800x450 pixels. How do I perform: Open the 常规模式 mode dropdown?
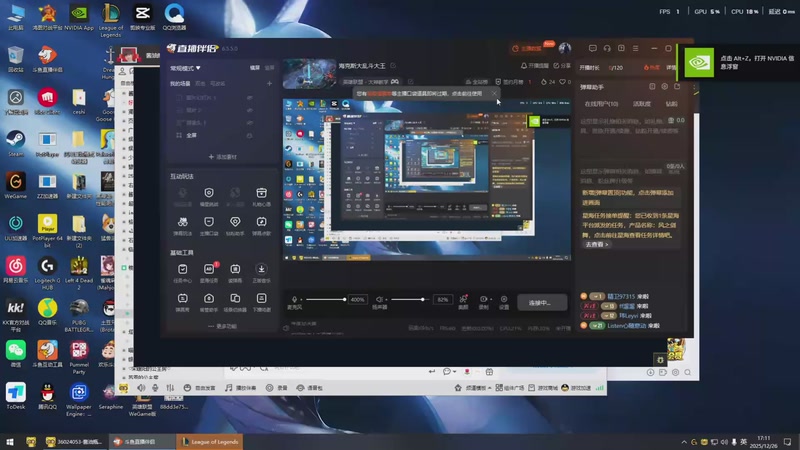[x=185, y=68]
